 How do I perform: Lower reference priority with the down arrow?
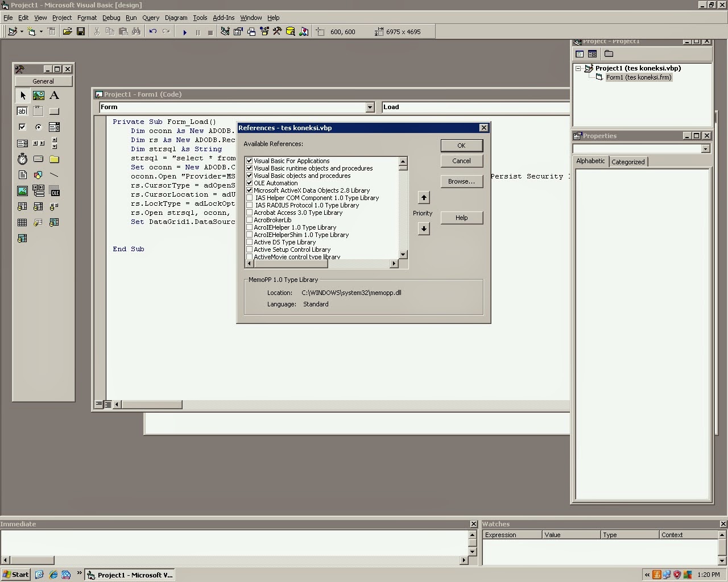click(x=424, y=228)
